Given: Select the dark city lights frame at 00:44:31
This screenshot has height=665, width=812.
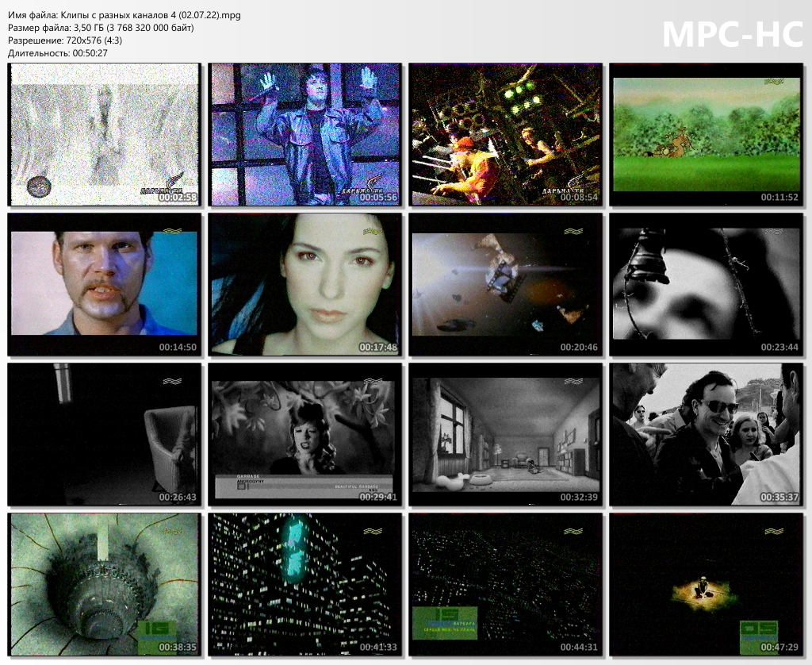Looking at the screenshot, I should (505, 585).
